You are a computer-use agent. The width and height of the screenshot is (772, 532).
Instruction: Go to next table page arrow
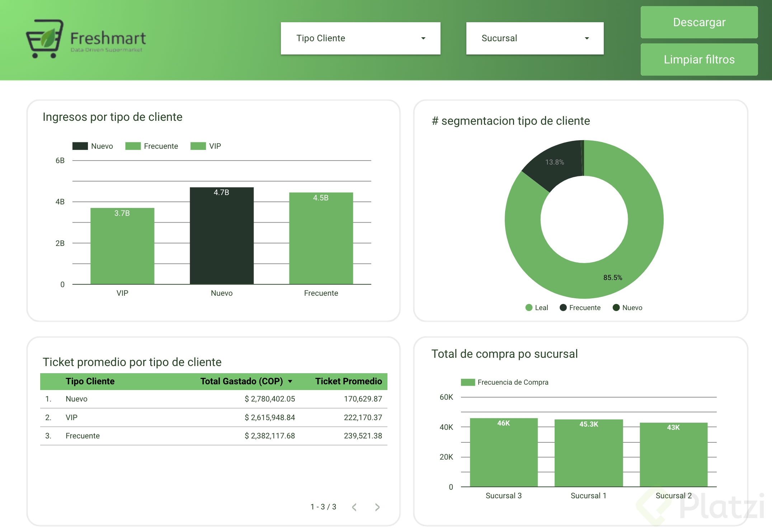click(x=377, y=507)
